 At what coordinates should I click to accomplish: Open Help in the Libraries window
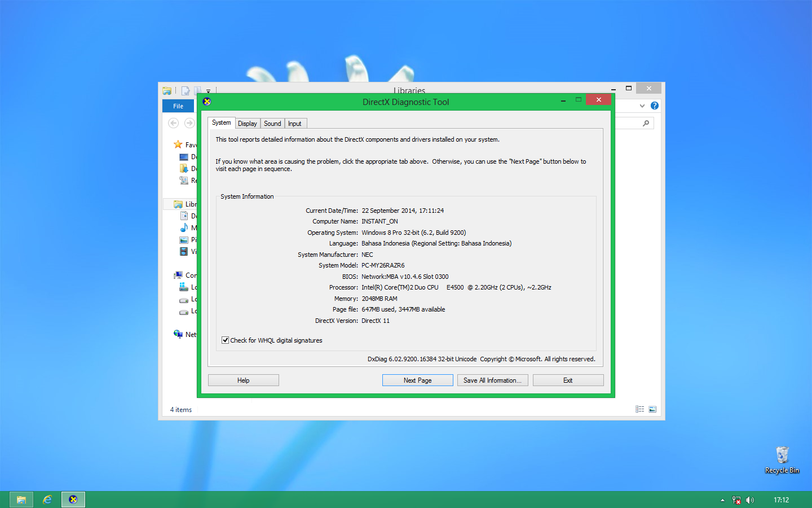click(x=654, y=106)
